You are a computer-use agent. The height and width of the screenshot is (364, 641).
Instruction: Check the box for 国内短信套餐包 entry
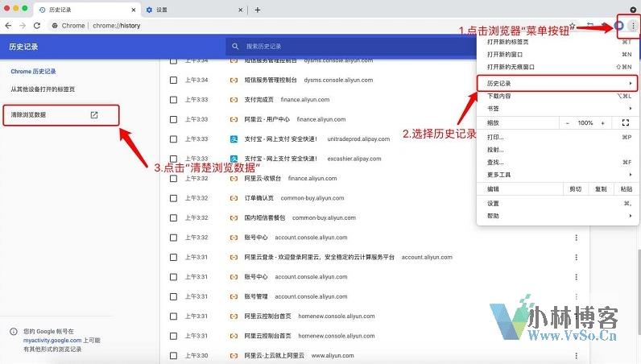(173, 218)
